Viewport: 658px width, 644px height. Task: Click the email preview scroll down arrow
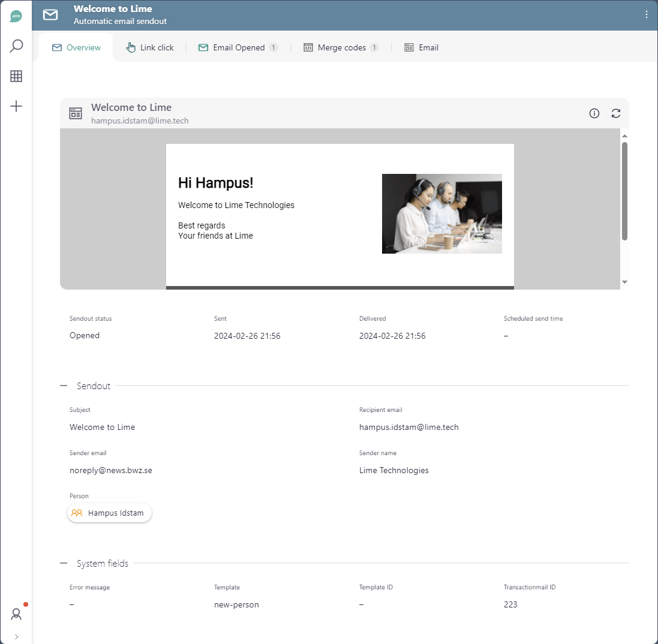pyautogui.click(x=624, y=282)
